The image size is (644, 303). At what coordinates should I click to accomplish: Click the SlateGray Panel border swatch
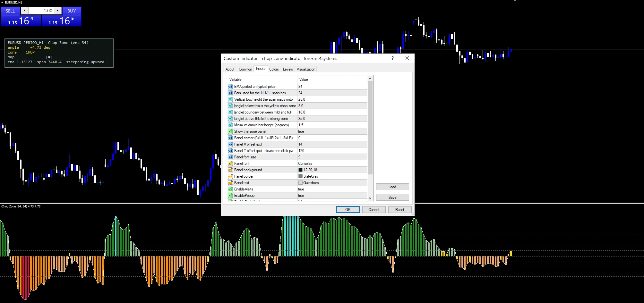300,176
